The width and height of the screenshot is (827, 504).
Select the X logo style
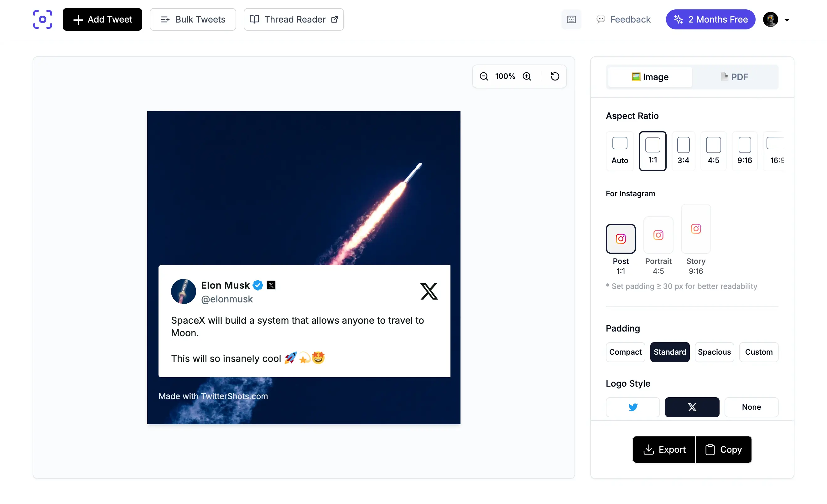coord(692,407)
